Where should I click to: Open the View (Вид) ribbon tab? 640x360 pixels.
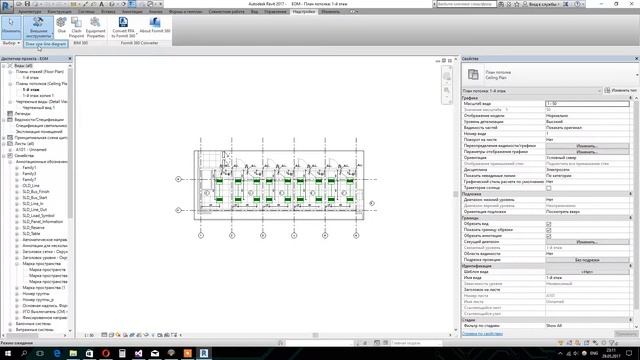point(254,11)
